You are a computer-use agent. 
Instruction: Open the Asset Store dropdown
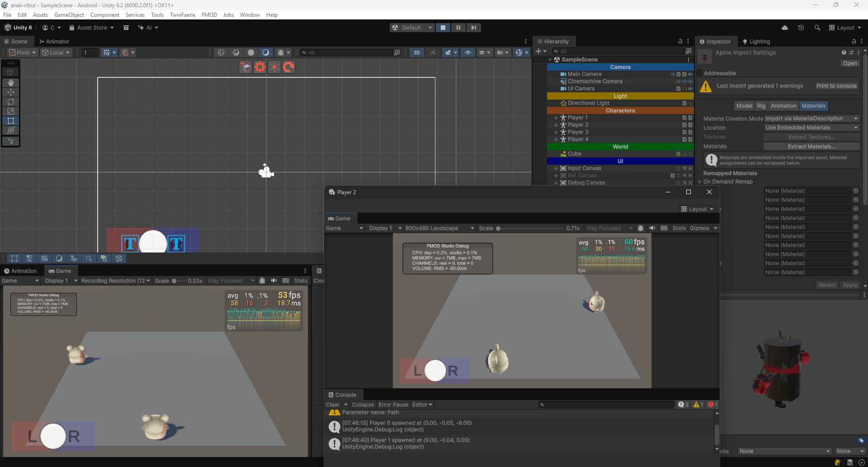[x=91, y=28]
